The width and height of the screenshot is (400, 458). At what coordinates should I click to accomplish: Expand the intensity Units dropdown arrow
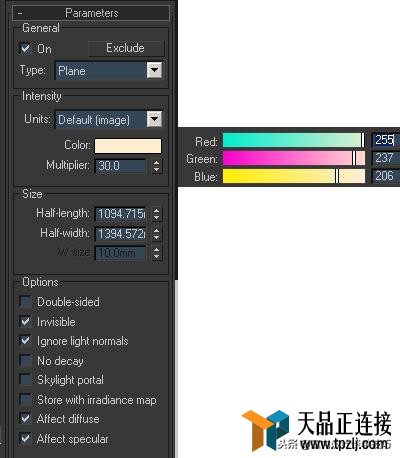tap(154, 119)
